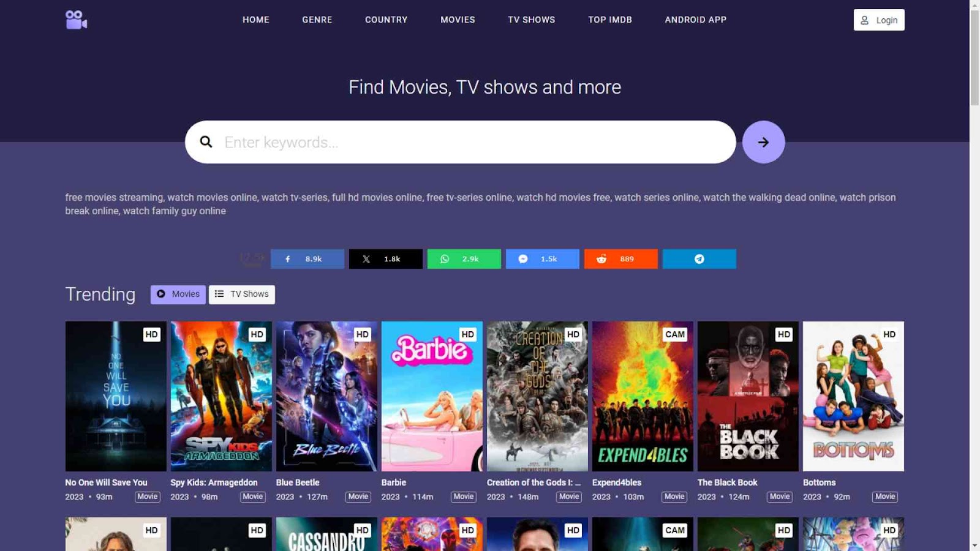This screenshot has width=980, height=551.
Task: Click Spy Kids: Armageddon title link
Action: [x=214, y=482]
